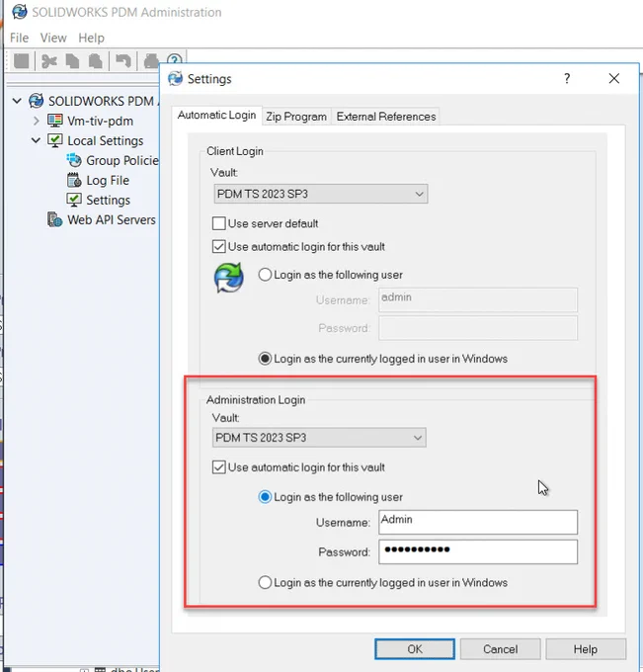Select Client 'currently logged in user in Windows'
The width and height of the screenshot is (643, 672).
(265, 359)
